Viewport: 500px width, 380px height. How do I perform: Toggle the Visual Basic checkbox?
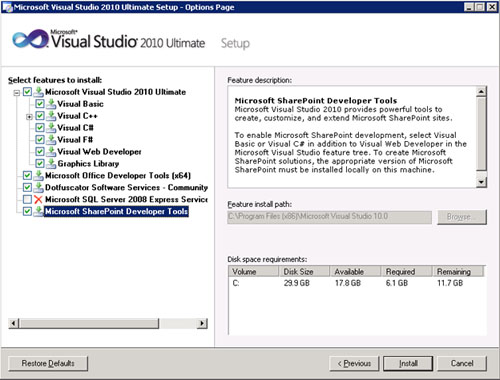[x=40, y=104]
